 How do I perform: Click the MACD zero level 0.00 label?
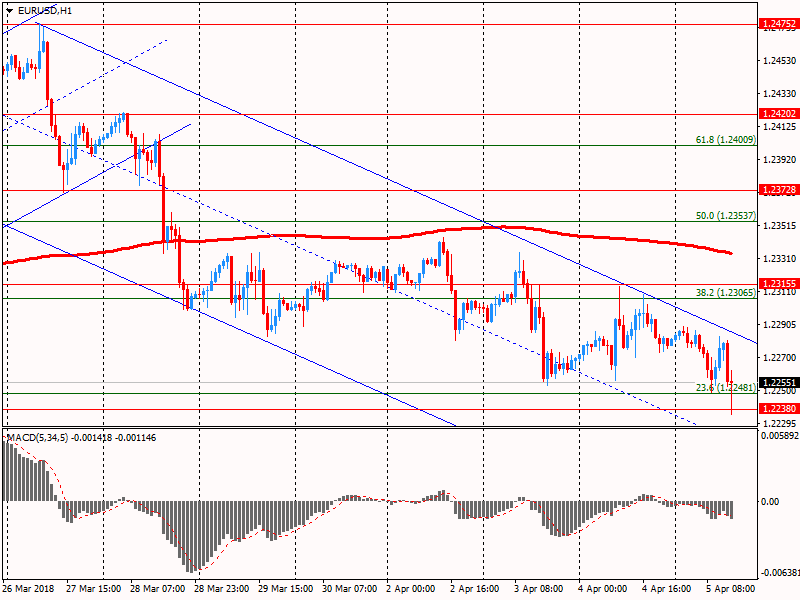pyautogui.click(x=770, y=502)
